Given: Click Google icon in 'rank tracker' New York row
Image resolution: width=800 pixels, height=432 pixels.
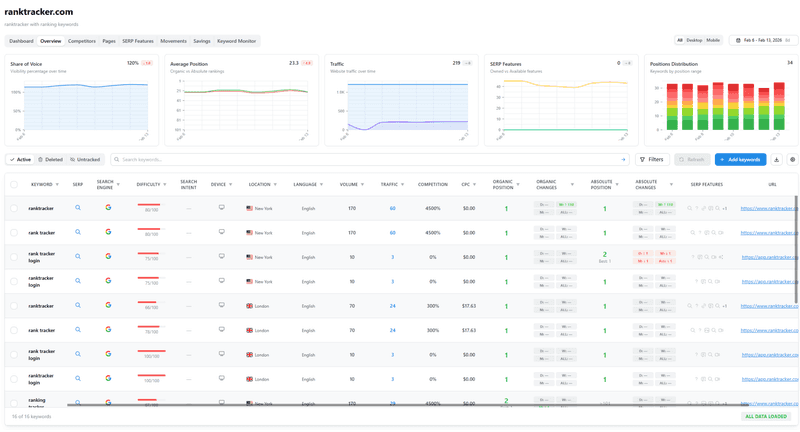Looking at the screenshot, I should [108, 232].
